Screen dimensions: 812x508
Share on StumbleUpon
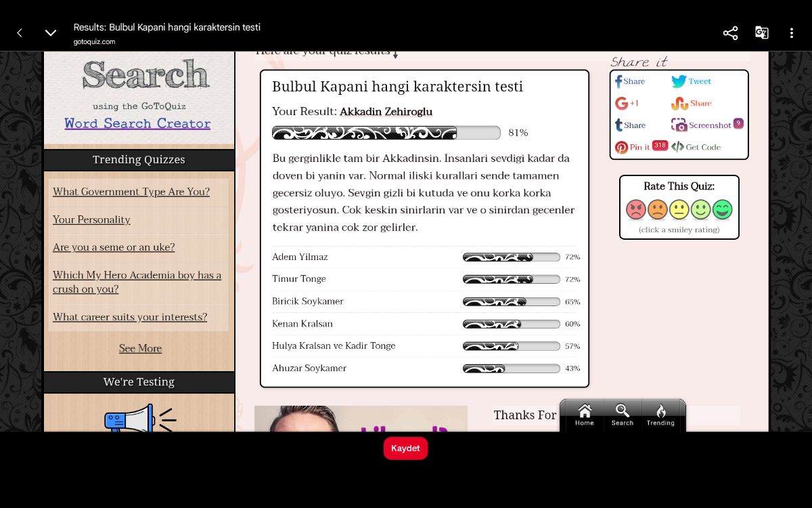click(691, 104)
